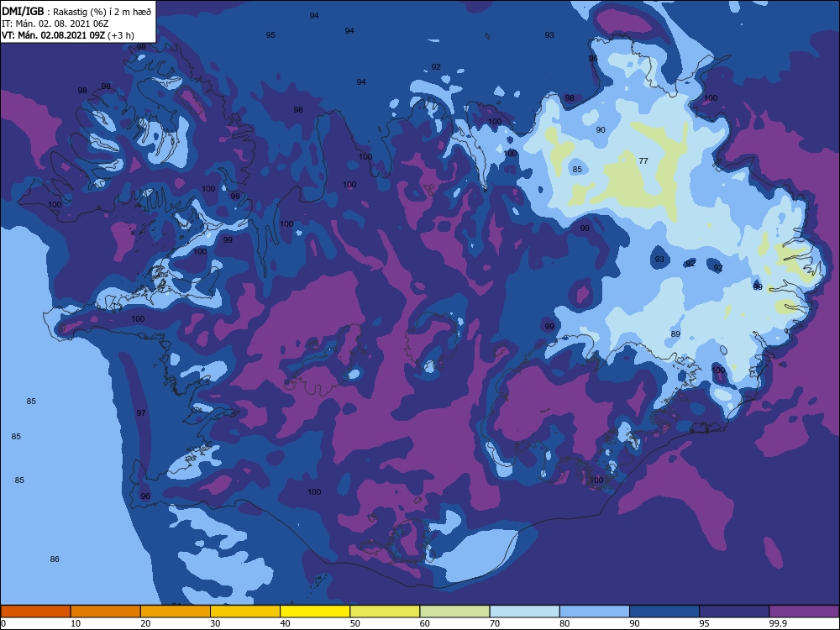
Task: Pick the navy 95–99.9 legend swatch
Action: pyautogui.click(x=734, y=612)
